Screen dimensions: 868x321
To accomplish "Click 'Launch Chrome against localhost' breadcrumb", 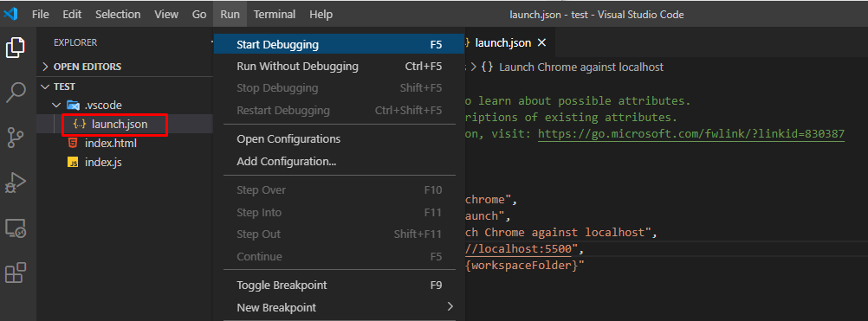I will point(581,67).
